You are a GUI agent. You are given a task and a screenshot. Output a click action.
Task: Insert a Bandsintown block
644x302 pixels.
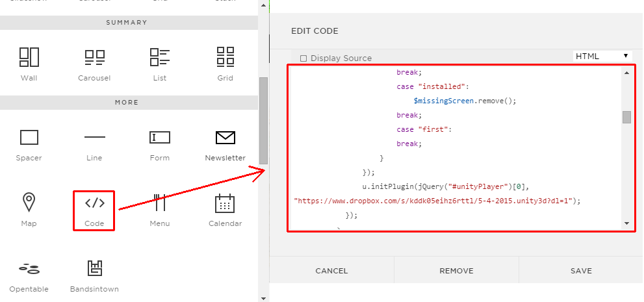[94, 268]
